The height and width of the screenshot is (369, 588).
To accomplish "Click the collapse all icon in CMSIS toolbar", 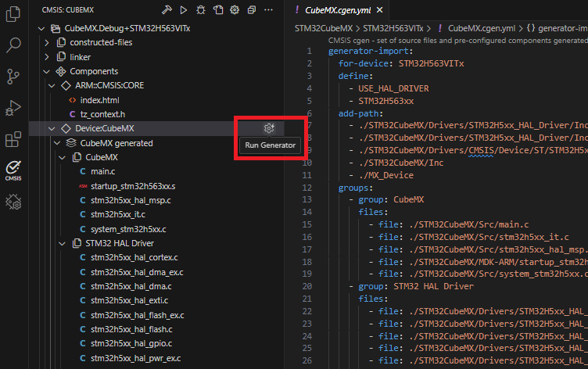I will (252, 9).
